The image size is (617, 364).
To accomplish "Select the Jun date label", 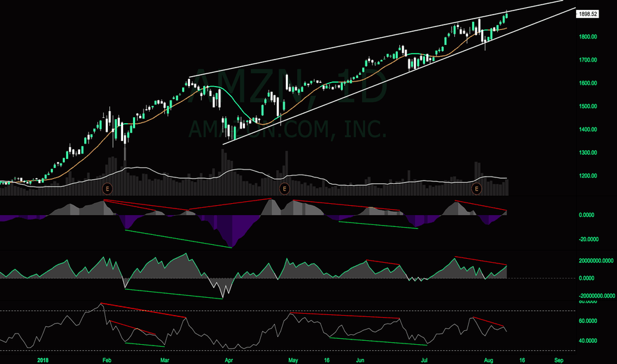I will point(359,360).
